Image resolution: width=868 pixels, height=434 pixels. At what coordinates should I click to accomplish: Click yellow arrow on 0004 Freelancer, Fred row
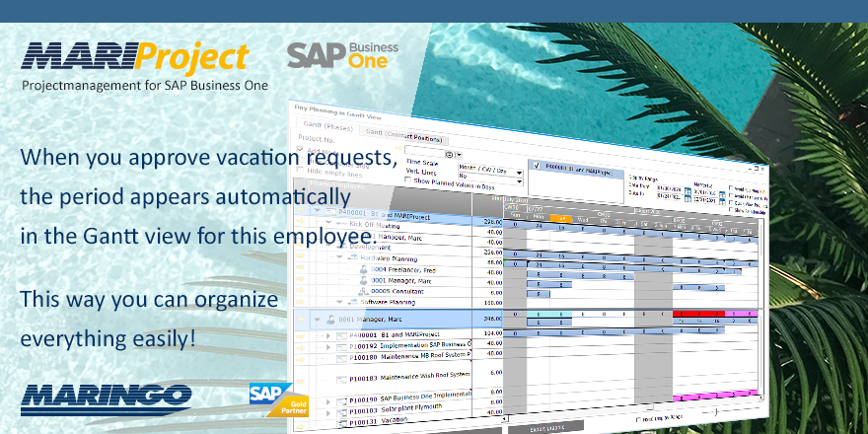(x=300, y=267)
